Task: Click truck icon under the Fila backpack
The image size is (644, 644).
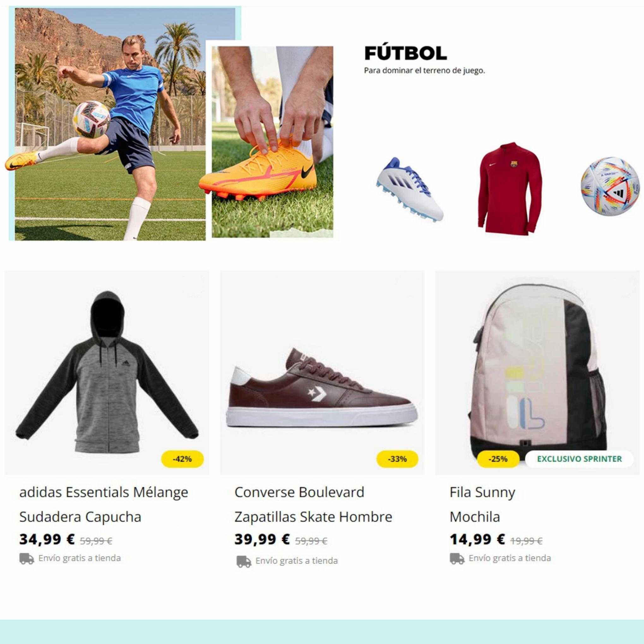Action: (x=457, y=559)
